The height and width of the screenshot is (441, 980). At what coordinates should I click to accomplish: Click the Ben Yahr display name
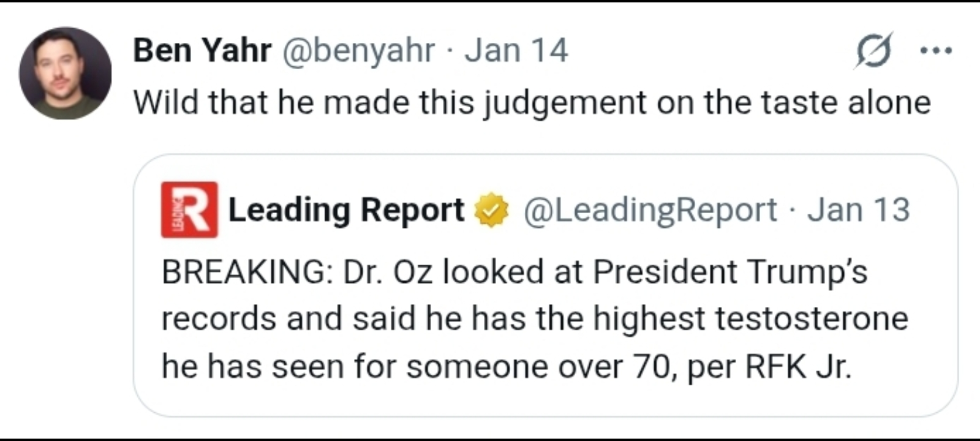click(202, 50)
